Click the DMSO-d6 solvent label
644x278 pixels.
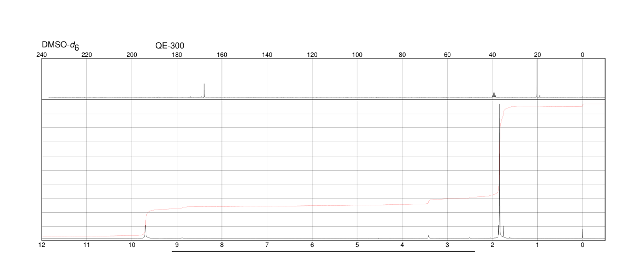[x=61, y=46]
